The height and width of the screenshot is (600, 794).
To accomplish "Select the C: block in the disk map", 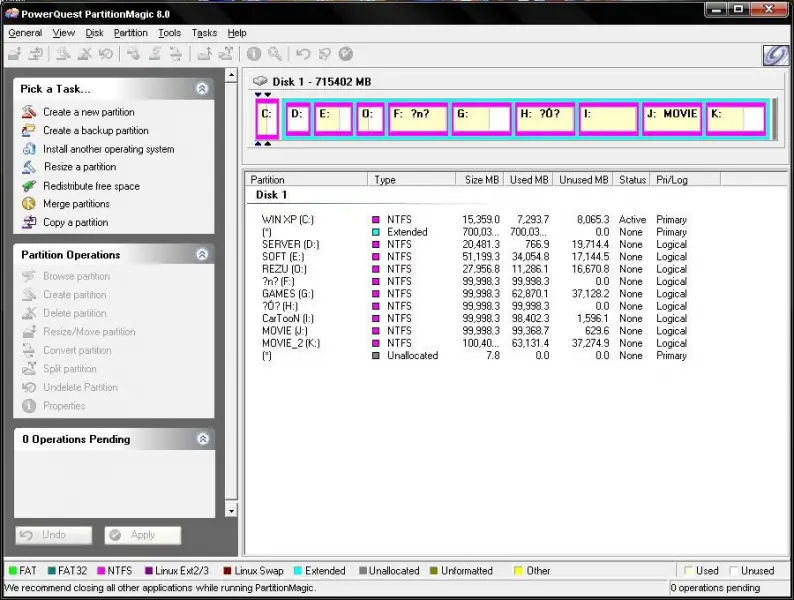I will pos(267,119).
